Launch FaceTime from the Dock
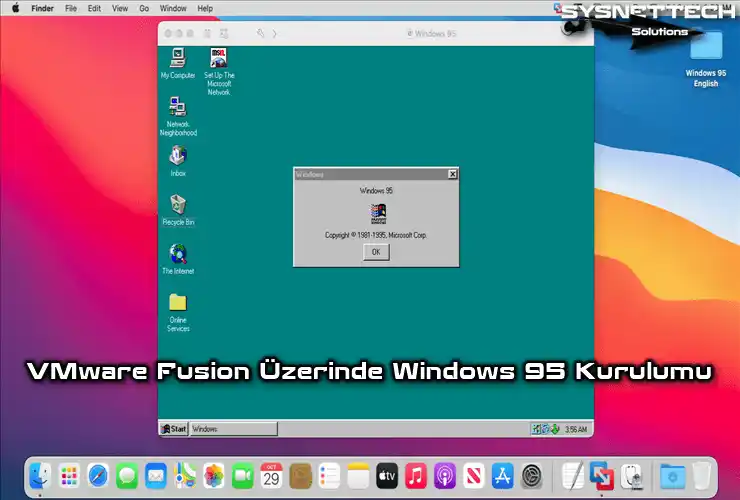This screenshot has width=740, height=500. coord(243,475)
